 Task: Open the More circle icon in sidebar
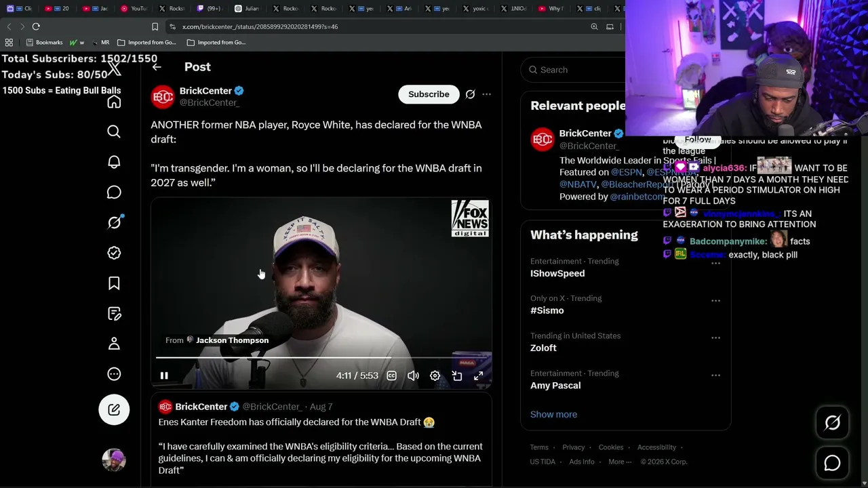[x=114, y=374]
